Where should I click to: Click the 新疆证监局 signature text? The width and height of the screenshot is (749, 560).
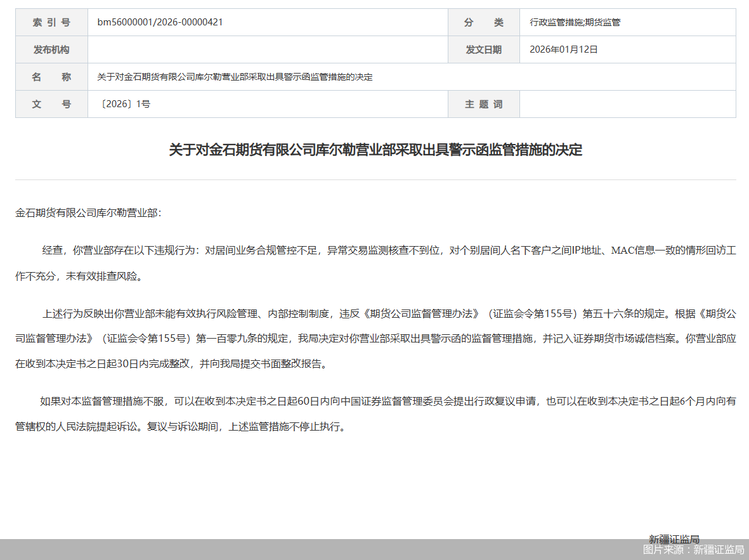[674, 538]
